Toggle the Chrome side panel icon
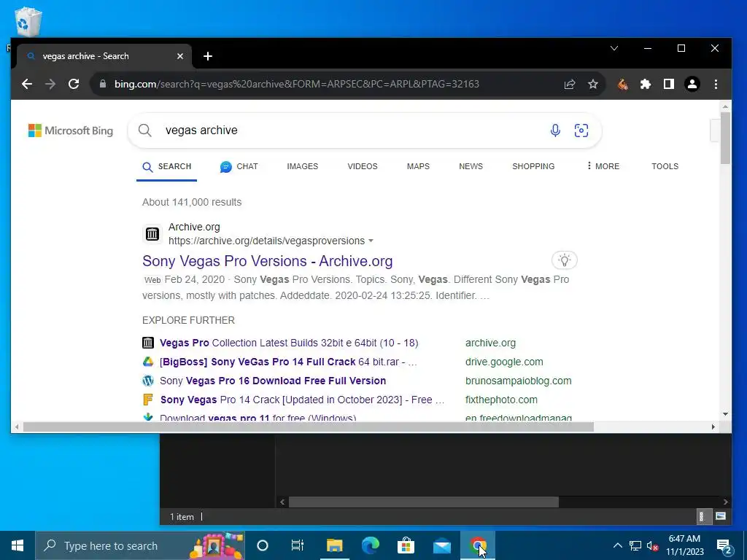This screenshot has width=747, height=560. click(669, 85)
